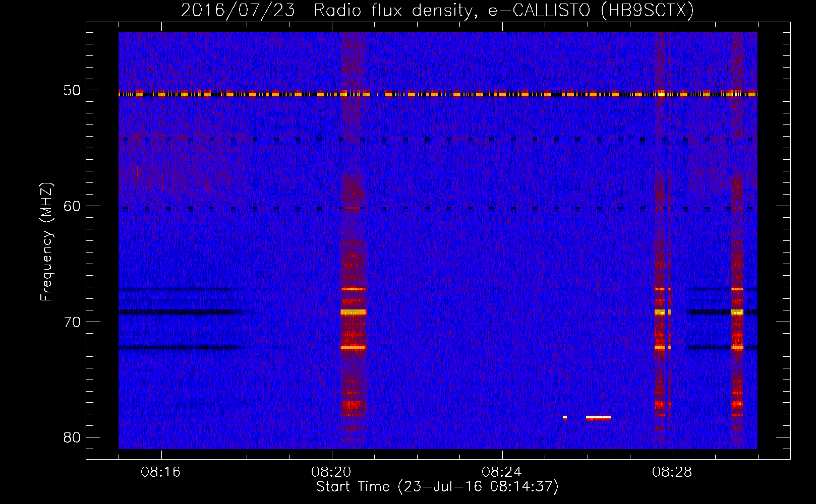This screenshot has width=816, height=504.
Task: Click the 70 frequency tick label
Action: pyautogui.click(x=72, y=322)
